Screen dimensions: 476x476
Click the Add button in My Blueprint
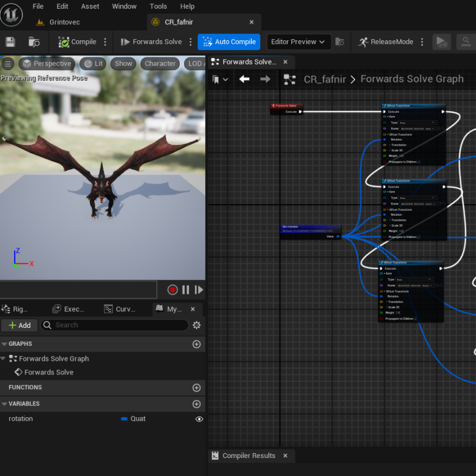pyautogui.click(x=19, y=325)
